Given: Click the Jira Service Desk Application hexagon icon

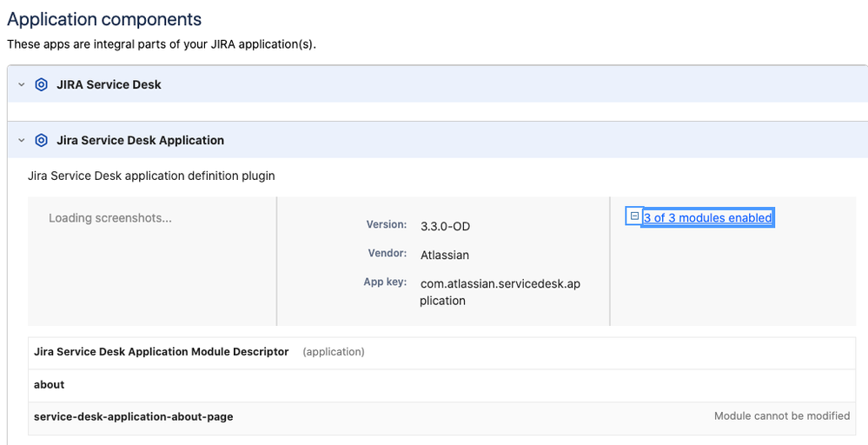Looking at the screenshot, I should click(x=41, y=141).
